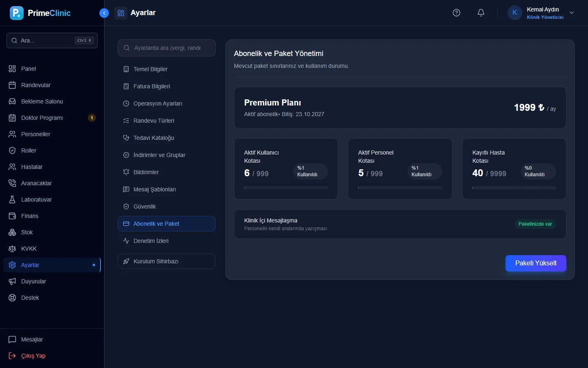The width and height of the screenshot is (588, 368).
Task: Focus the Ayarlarda ara search field
Action: click(167, 48)
